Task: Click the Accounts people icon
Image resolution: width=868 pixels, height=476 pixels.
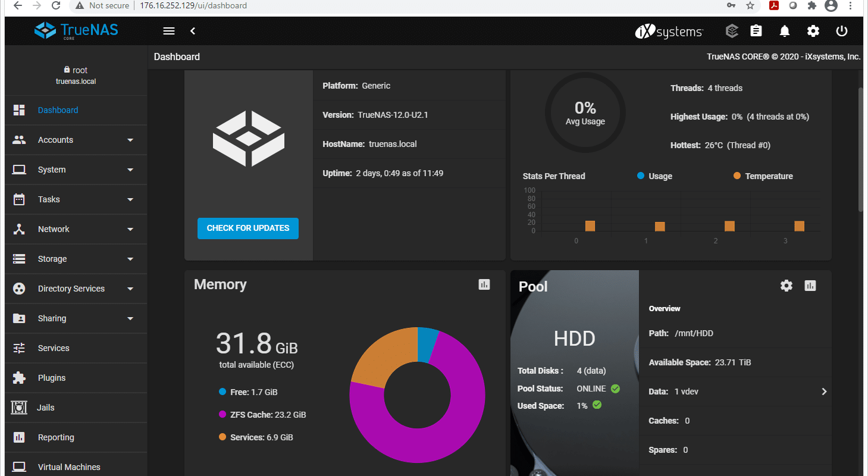Action: click(19, 140)
